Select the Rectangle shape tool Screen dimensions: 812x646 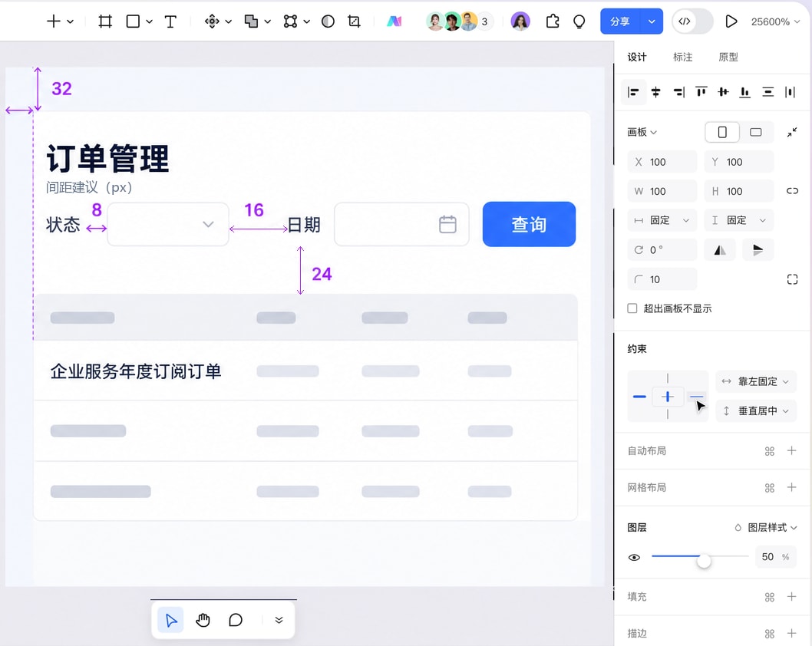(x=133, y=21)
